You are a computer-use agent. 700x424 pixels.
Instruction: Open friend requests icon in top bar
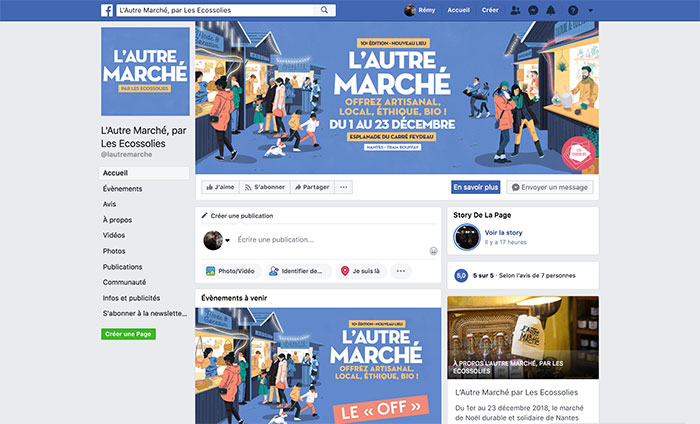pos(515,10)
